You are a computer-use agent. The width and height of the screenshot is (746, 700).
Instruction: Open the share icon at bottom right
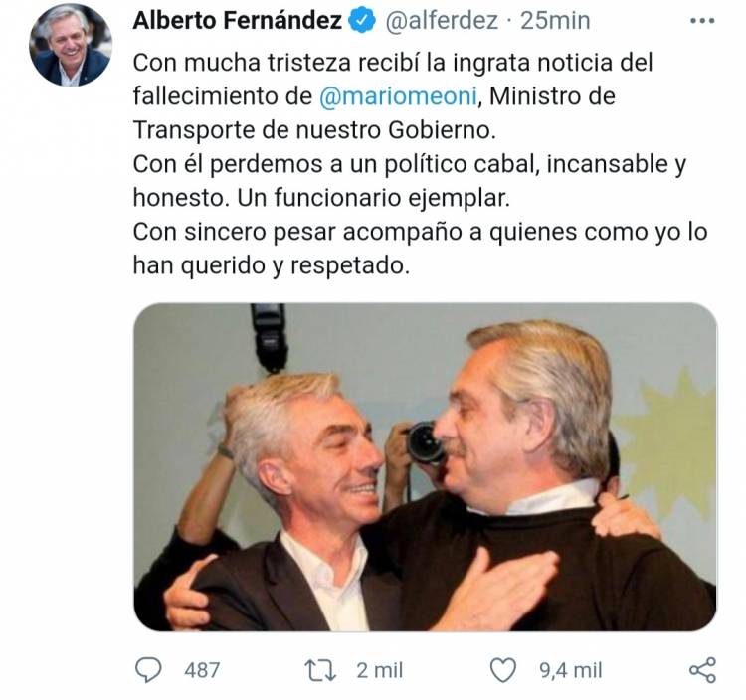click(702, 670)
